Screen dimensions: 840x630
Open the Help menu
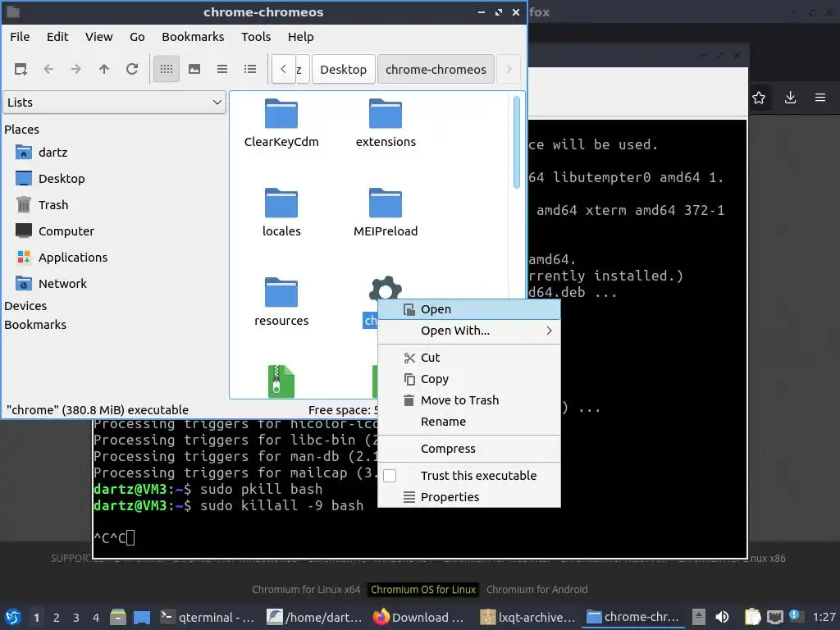pyautogui.click(x=300, y=37)
